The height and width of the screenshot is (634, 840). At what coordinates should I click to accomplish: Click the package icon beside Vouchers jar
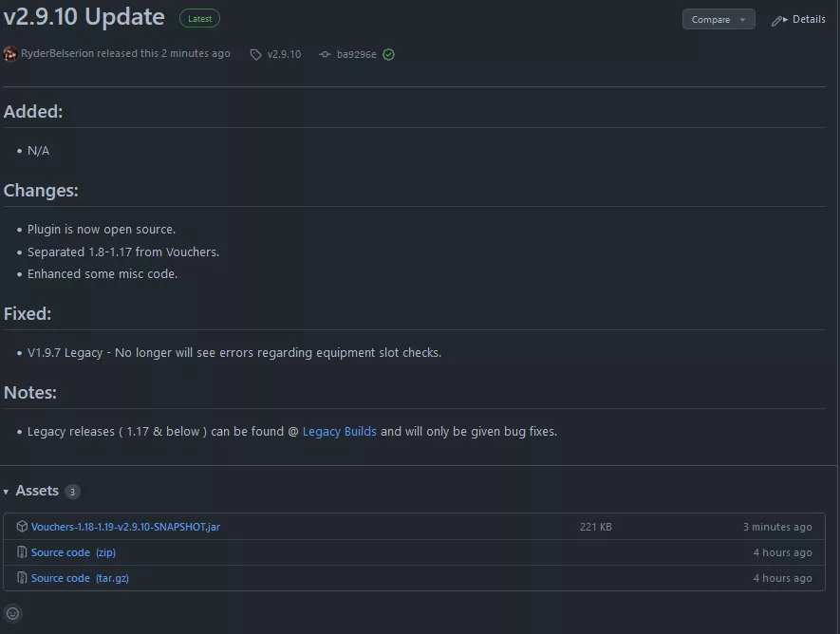tap(22, 527)
